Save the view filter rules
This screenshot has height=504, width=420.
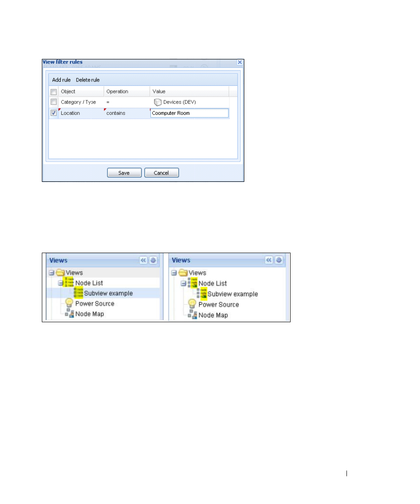tap(124, 173)
